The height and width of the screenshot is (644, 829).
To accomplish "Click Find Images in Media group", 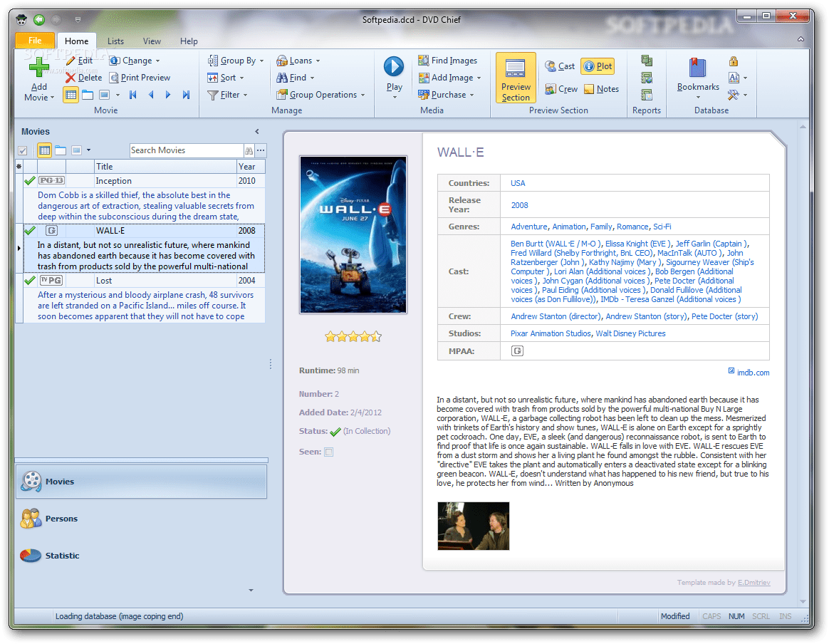I will pos(447,61).
